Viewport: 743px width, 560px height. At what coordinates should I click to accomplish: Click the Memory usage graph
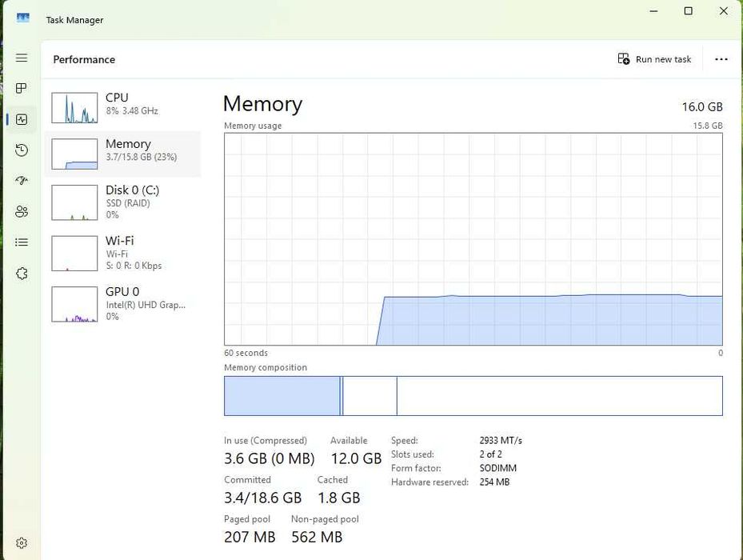click(x=473, y=238)
